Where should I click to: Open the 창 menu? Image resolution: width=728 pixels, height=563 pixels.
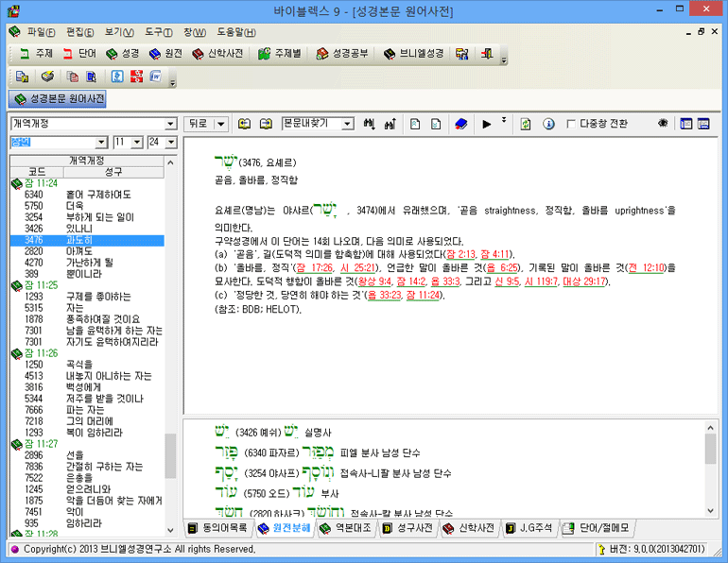pos(195,32)
